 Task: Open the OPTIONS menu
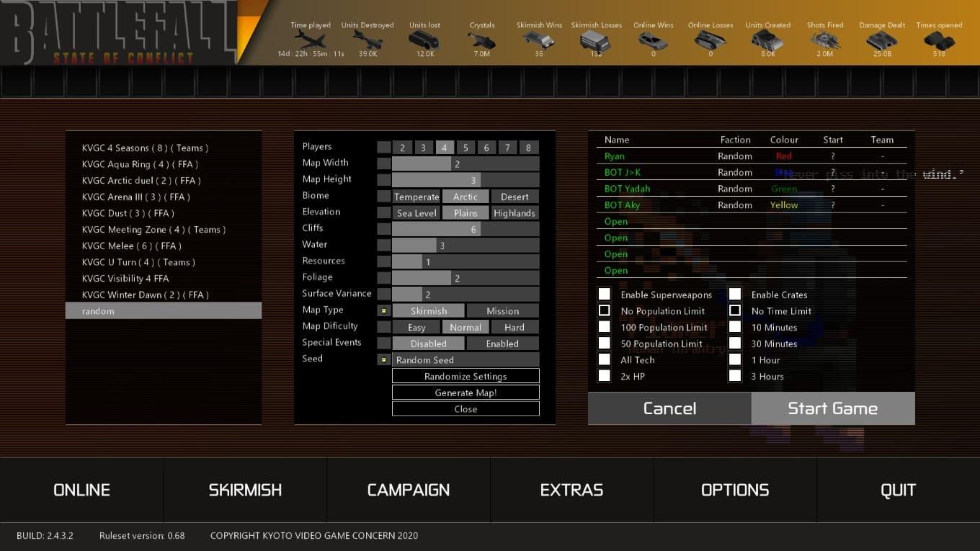pos(735,490)
